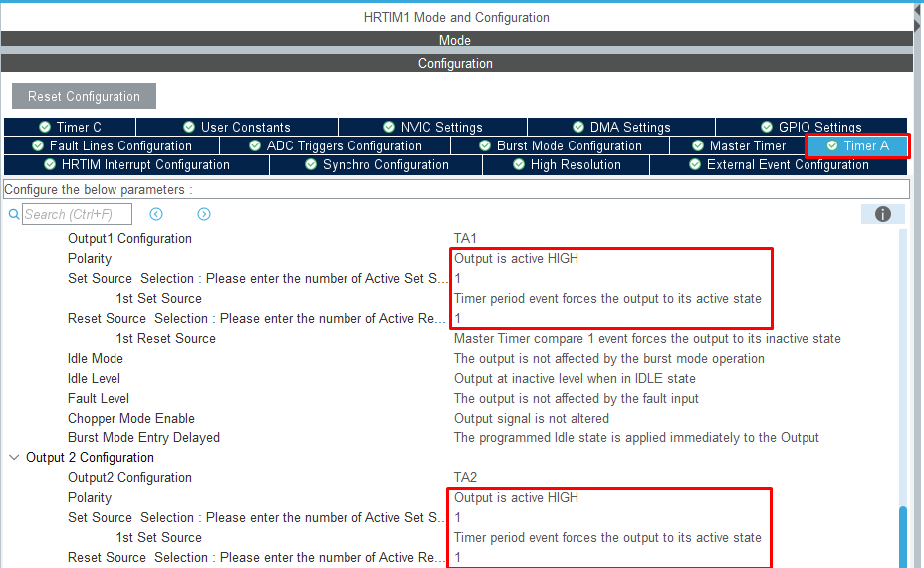Open High Resolution tab
This screenshot has width=924, height=568.
(x=567, y=165)
